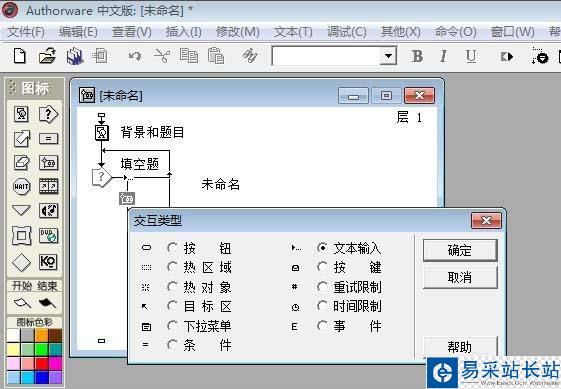
Task: Open the 文本(T) menu
Action: (293, 32)
